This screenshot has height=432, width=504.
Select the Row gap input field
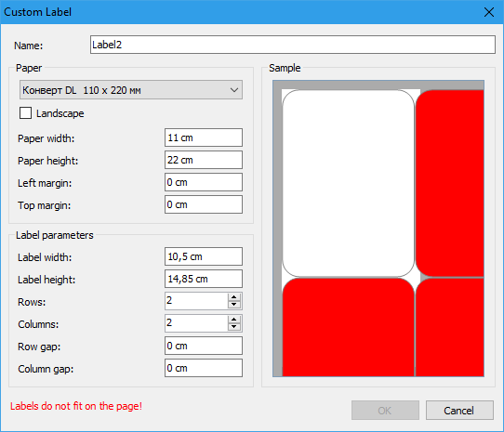point(204,346)
